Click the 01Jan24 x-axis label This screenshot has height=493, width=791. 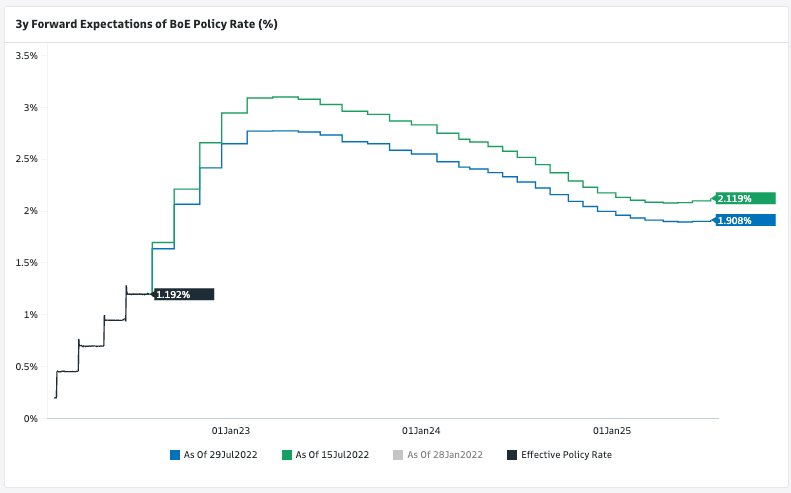(421, 431)
